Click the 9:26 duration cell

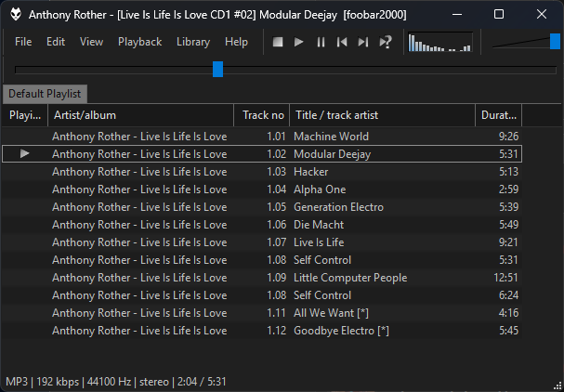click(x=508, y=137)
